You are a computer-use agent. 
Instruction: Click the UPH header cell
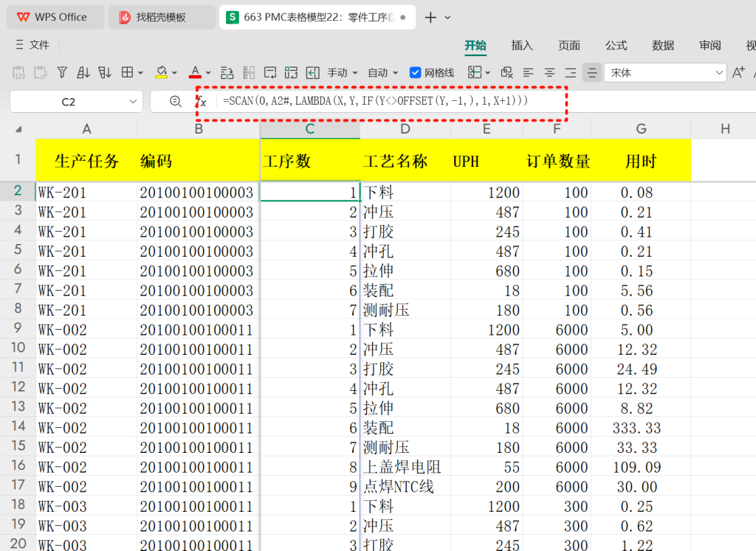tap(487, 160)
